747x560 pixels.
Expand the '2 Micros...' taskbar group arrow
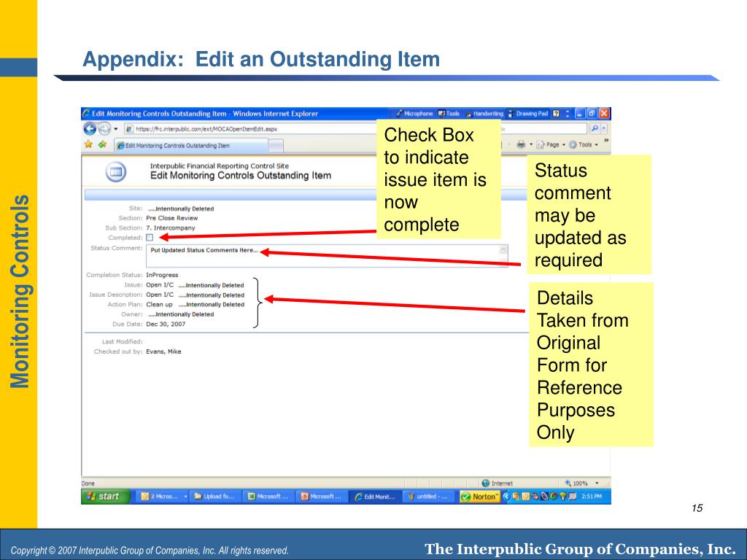pos(185,497)
